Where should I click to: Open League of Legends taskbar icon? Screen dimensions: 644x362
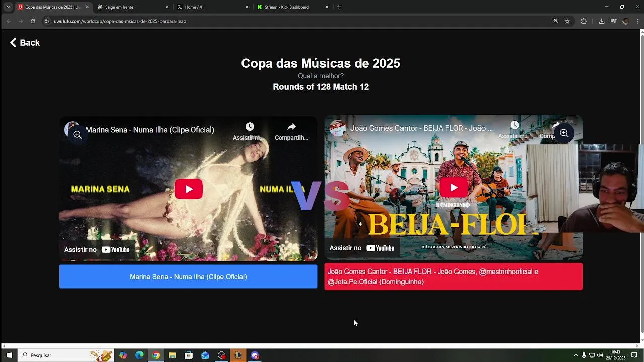click(x=238, y=355)
